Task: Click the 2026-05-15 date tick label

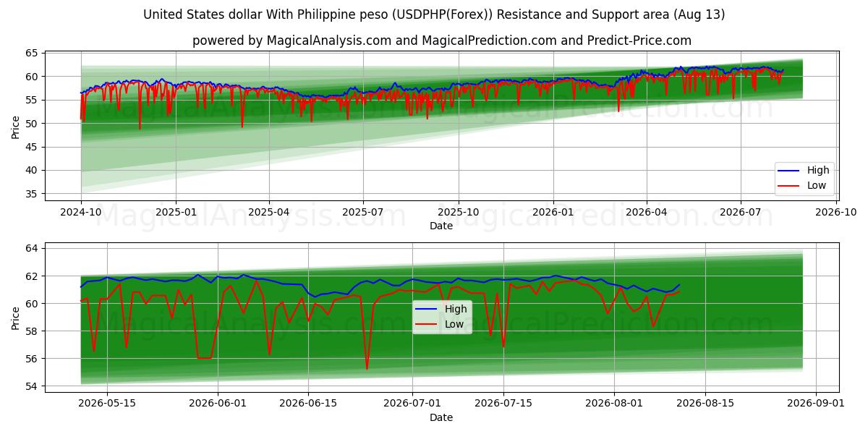Action: (107, 404)
